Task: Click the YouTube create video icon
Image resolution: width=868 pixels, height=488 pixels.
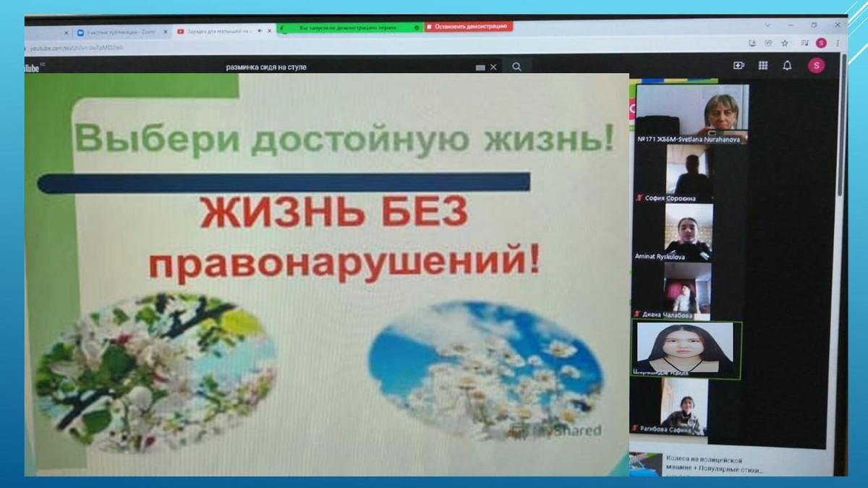Action: (x=738, y=66)
